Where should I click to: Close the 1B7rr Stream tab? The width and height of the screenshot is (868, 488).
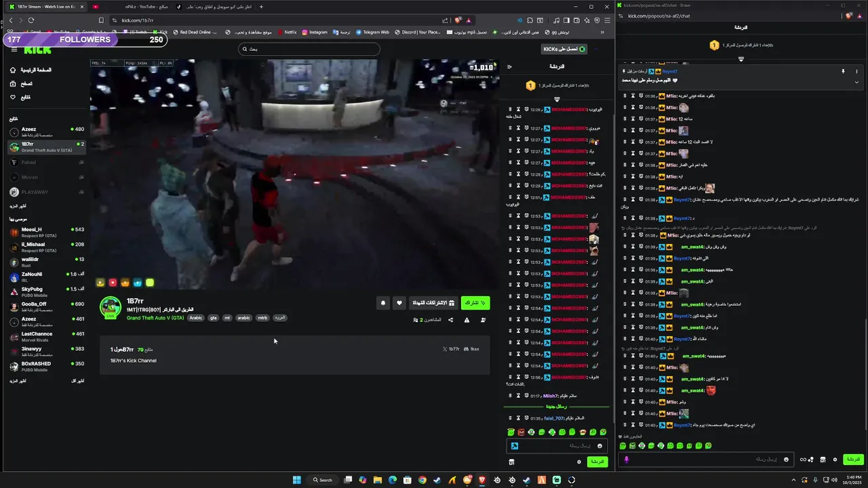point(81,7)
